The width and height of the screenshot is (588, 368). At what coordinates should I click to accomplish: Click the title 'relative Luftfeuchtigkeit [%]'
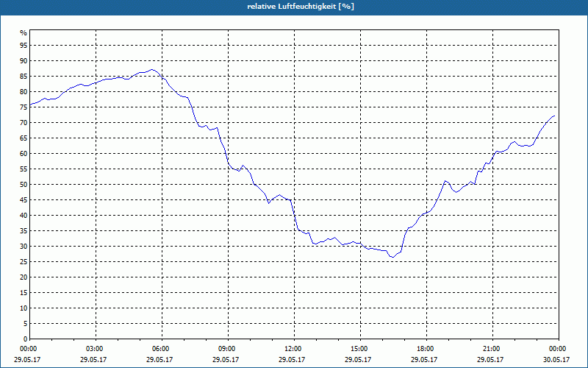pyautogui.click(x=301, y=7)
